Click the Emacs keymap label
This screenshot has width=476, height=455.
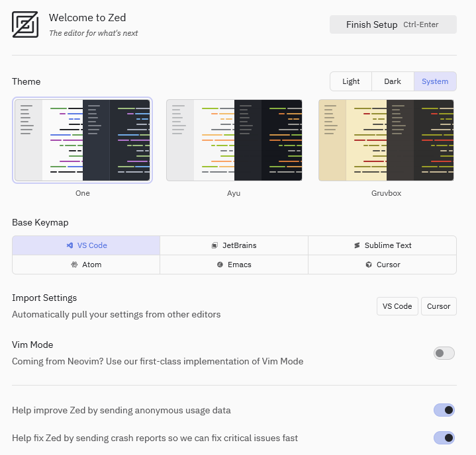tap(239, 265)
